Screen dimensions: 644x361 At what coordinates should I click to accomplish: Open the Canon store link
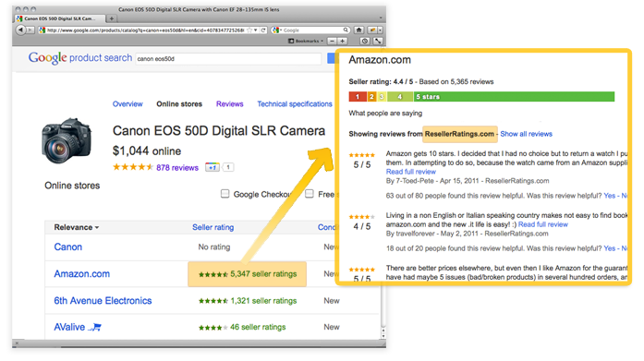pyautogui.click(x=68, y=247)
